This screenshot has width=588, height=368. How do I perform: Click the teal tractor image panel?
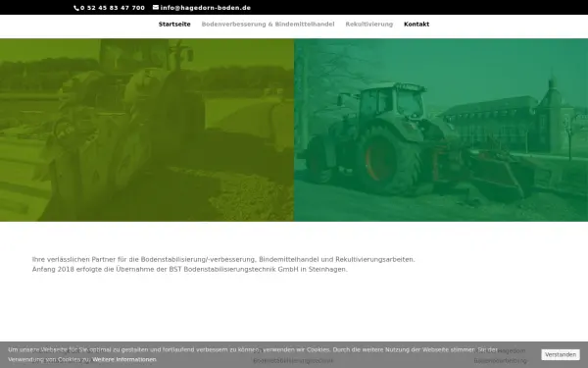click(x=441, y=130)
